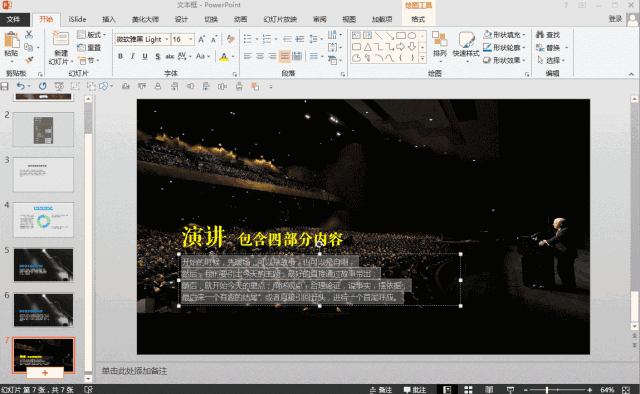The width and height of the screenshot is (640, 394).
Task: Select the Right Arrow shape in gallery
Action: pyautogui.click(x=401, y=47)
